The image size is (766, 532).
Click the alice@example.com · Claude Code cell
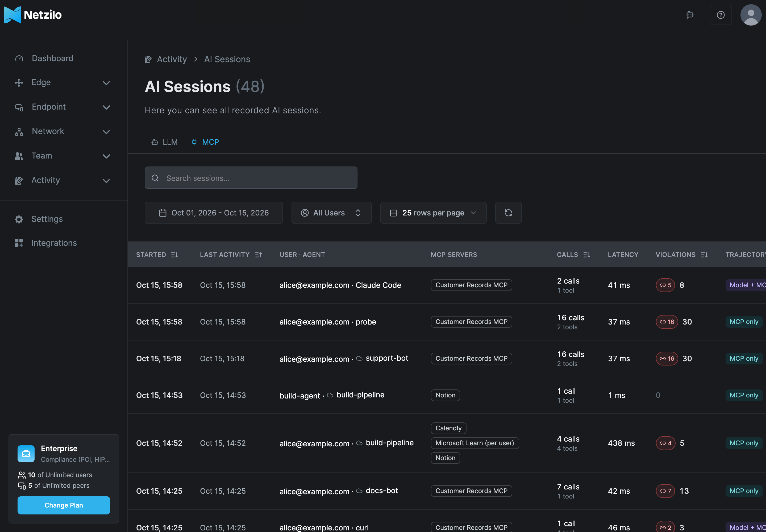[340, 285]
